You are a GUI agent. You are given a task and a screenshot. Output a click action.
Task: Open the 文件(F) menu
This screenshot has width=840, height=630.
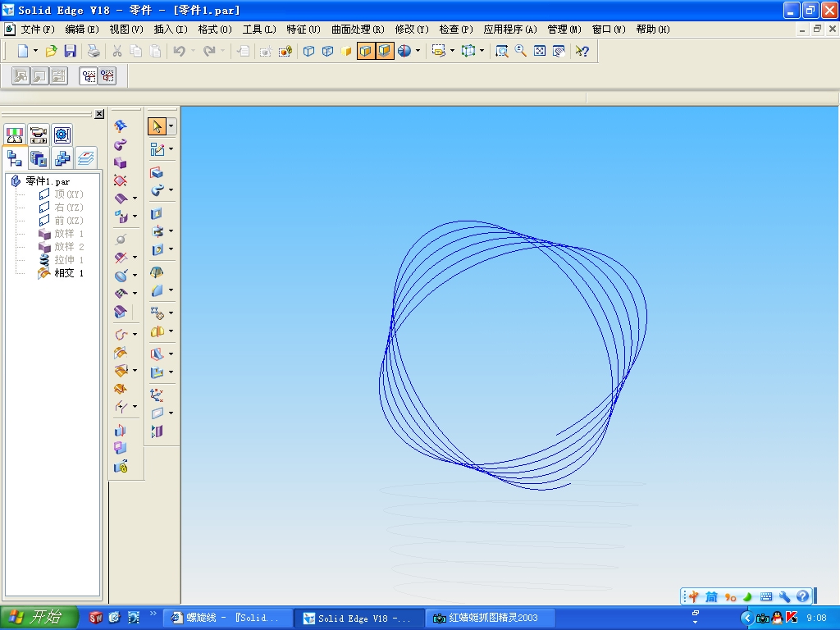tap(38, 30)
